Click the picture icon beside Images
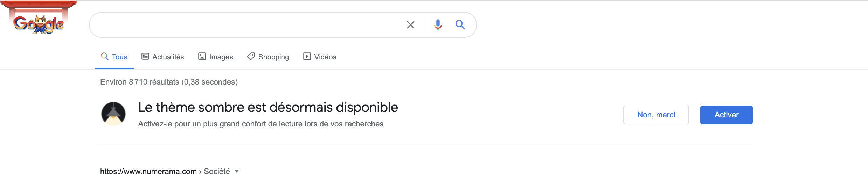This screenshot has width=868, height=174. tap(202, 56)
